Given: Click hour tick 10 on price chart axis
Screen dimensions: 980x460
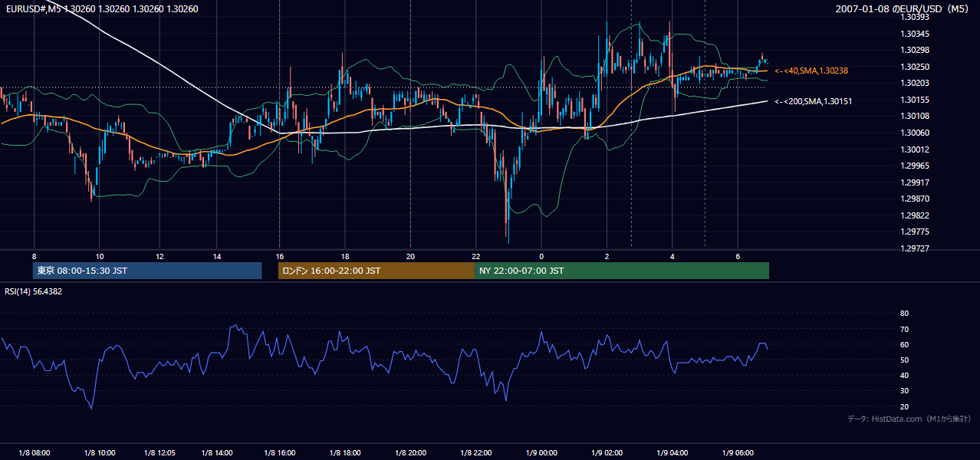Looking at the screenshot, I should click(x=99, y=256).
